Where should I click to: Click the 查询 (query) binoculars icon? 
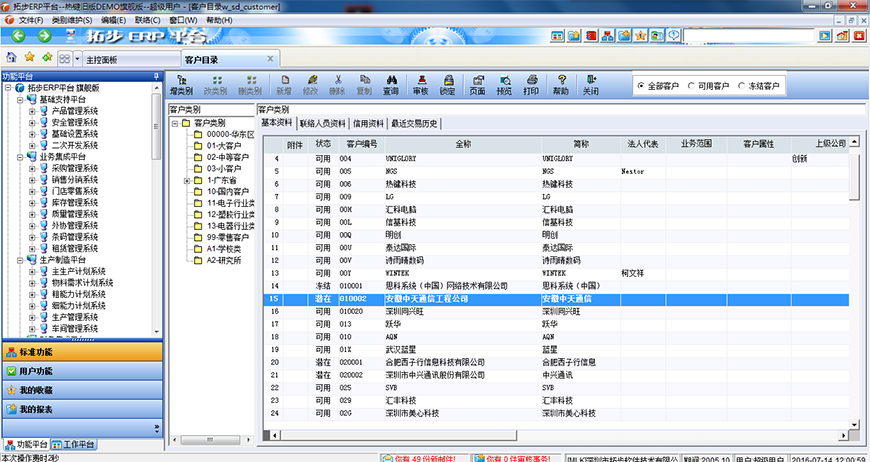(x=390, y=83)
